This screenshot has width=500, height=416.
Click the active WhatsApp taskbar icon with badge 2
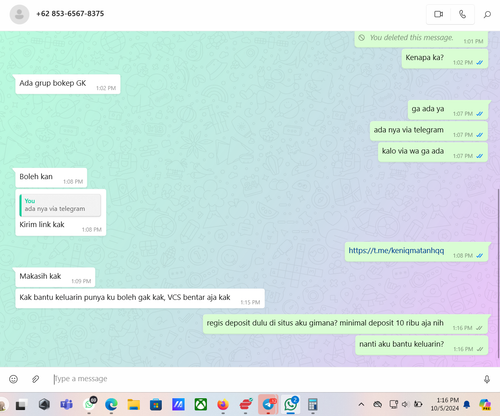291,404
